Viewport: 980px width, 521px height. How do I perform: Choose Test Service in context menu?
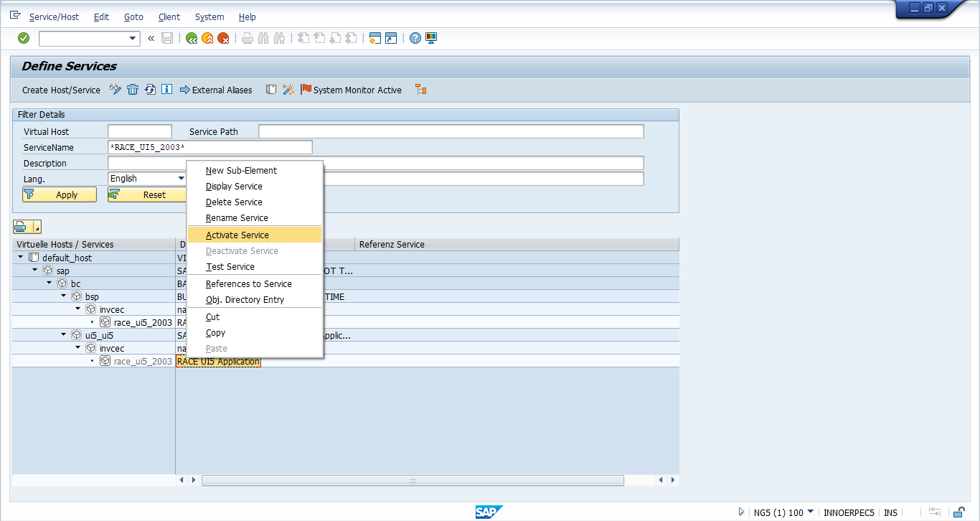pyautogui.click(x=230, y=267)
